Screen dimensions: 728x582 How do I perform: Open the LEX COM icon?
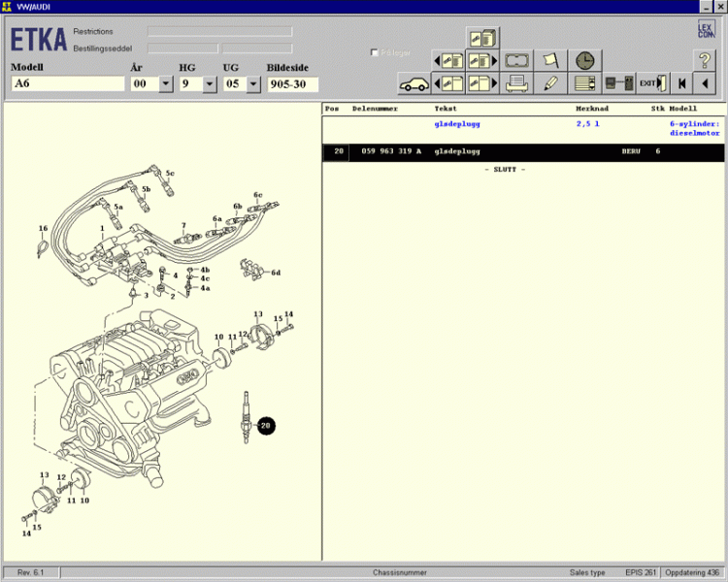pyautogui.click(x=705, y=30)
